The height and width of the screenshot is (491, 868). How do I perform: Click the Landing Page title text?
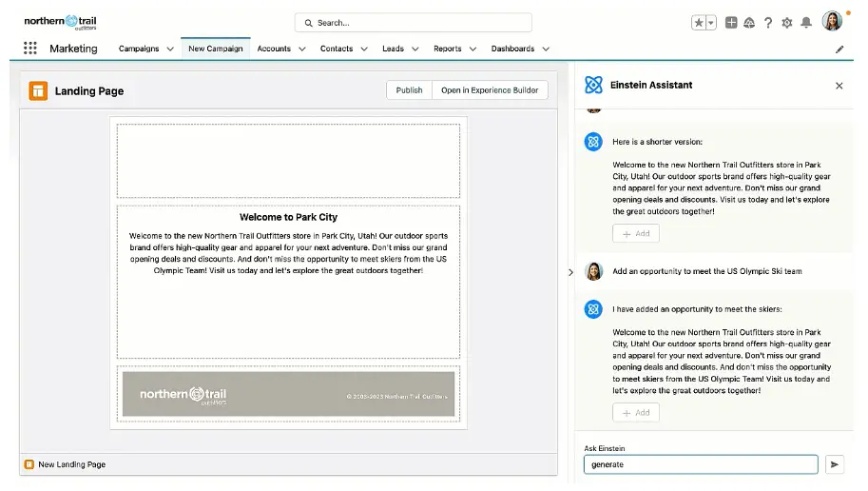pos(89,91)
